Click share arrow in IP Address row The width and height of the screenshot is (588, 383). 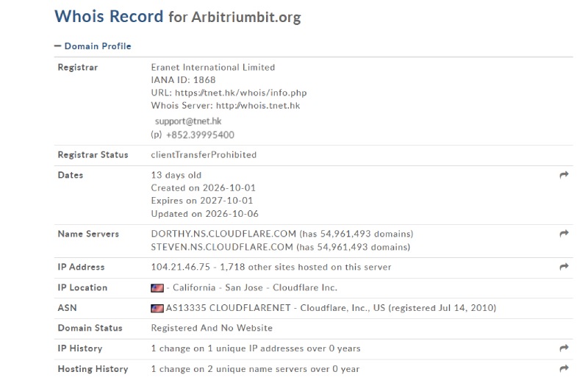(564, 267)
